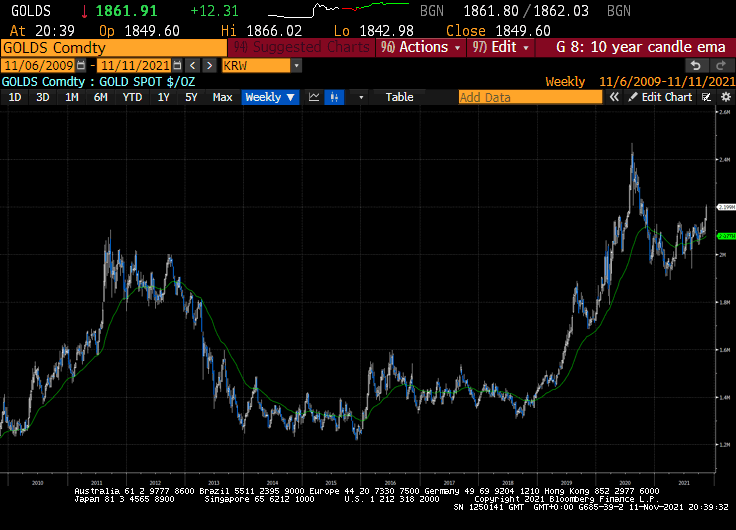The height and width of the screenshot is (530, 736).
Task: Click the G 8: 10 year candle ema title
Action: (641, 47)
